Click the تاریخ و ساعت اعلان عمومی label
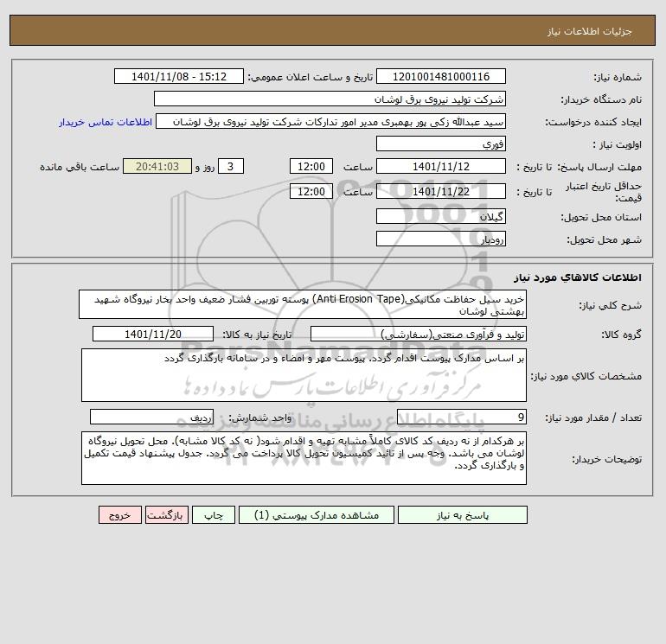The width and height of the screenshot is (666, 644). (x=310, y=77)
